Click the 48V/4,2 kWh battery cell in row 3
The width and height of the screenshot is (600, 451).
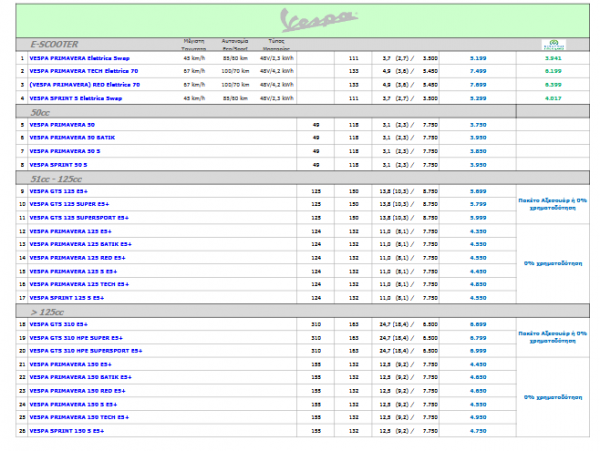point(277,85)
